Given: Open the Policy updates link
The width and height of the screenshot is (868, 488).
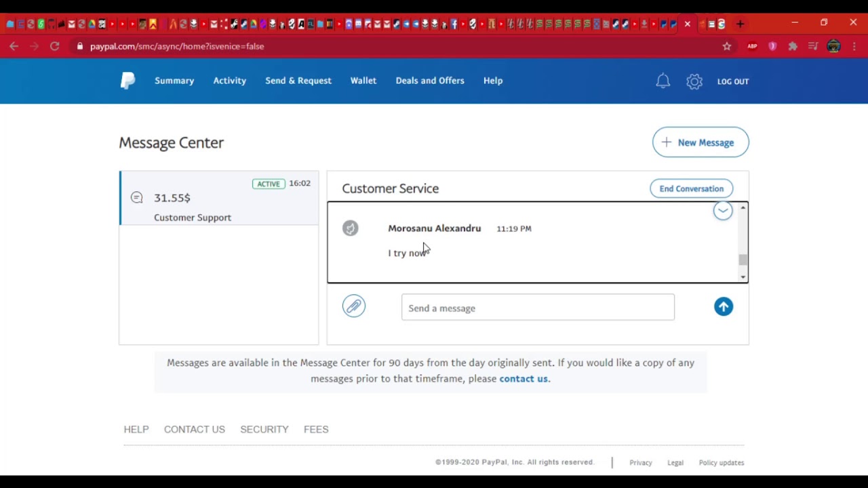Looking at the screenshot, I should (722, 463).
